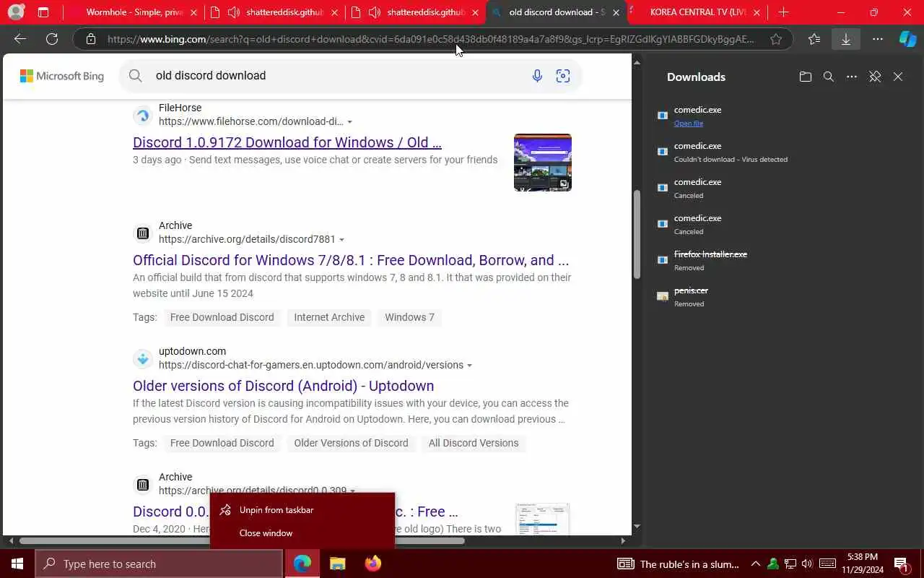Click Internet Archive tag

[x=329, y=317]
